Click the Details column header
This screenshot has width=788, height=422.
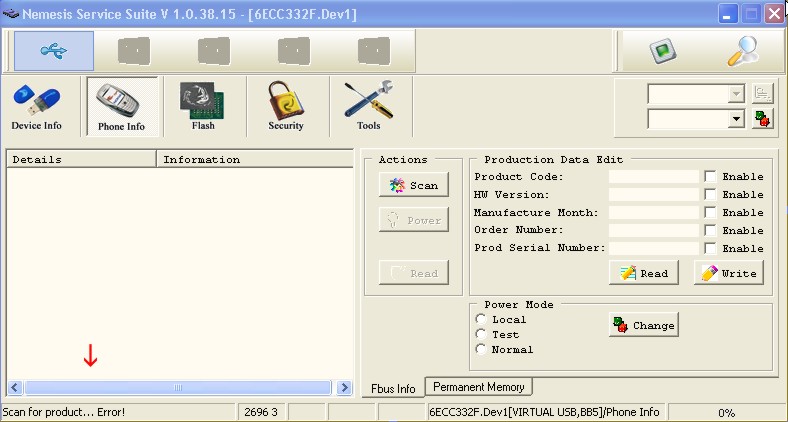pyautogui.click(x=81, y=159)
